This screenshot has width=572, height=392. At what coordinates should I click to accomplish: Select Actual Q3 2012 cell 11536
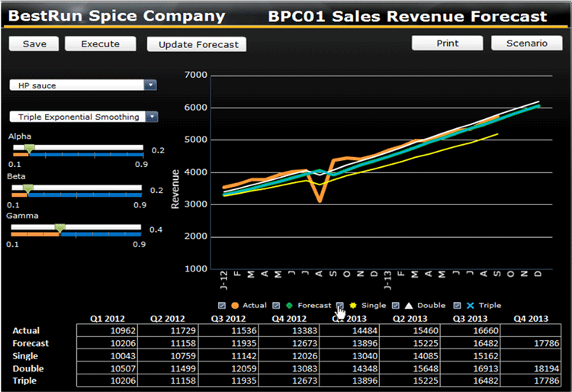pyautogui.click(x=228, y=331)
